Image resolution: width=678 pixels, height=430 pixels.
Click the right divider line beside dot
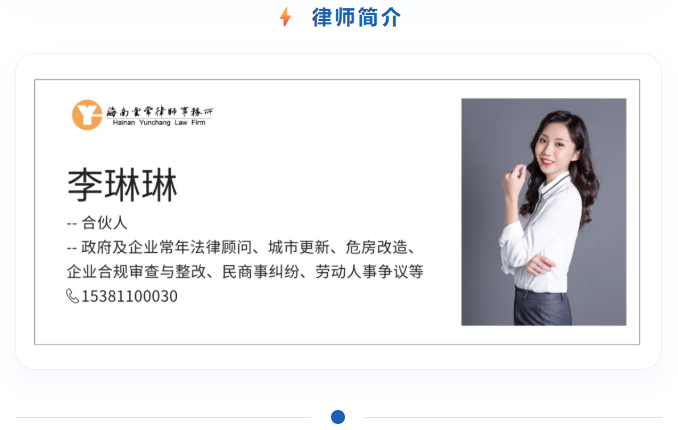click(513, 417)
